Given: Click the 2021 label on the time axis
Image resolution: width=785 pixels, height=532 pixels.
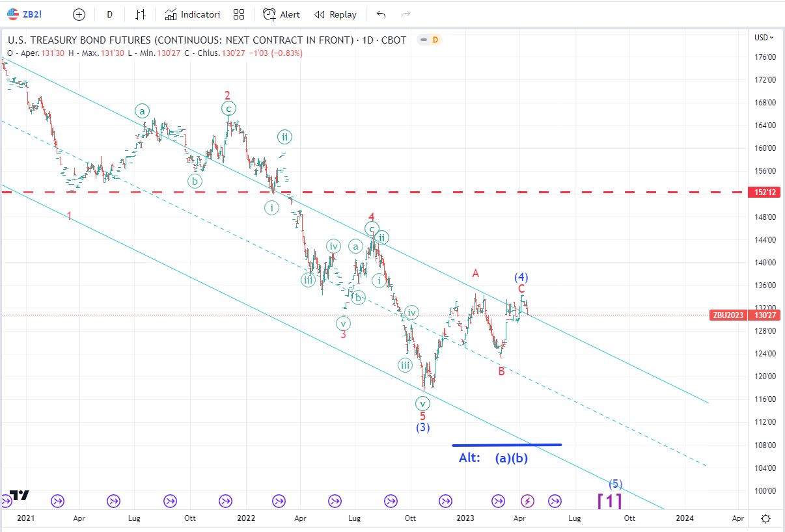Looking at the screenshot, I should (x=26, y=518).
